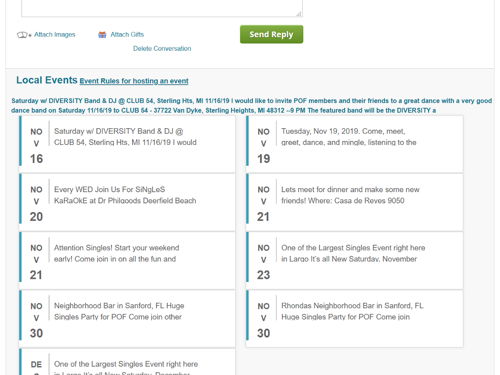Viewport: 500px width, 375px height.
Task: Open the featured DIVERSITY Band Club 54 headline text
Action: click(x=251, y=105)
